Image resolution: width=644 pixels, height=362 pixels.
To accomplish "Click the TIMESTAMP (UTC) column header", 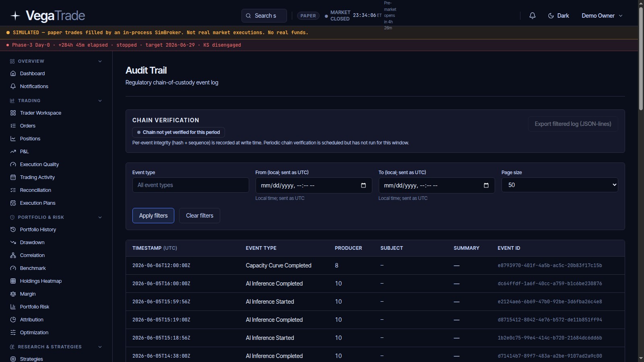I will tap(155, 248).
